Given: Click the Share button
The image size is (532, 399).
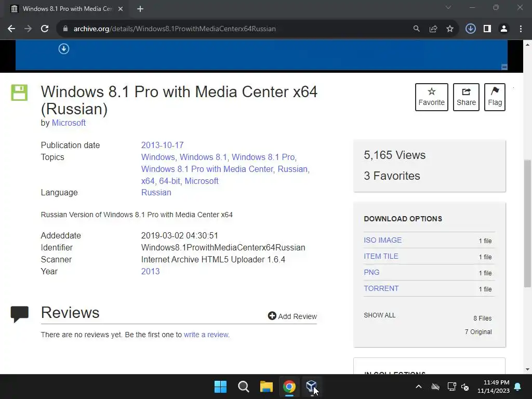Looking at the screenshot, I should [466, 97].
